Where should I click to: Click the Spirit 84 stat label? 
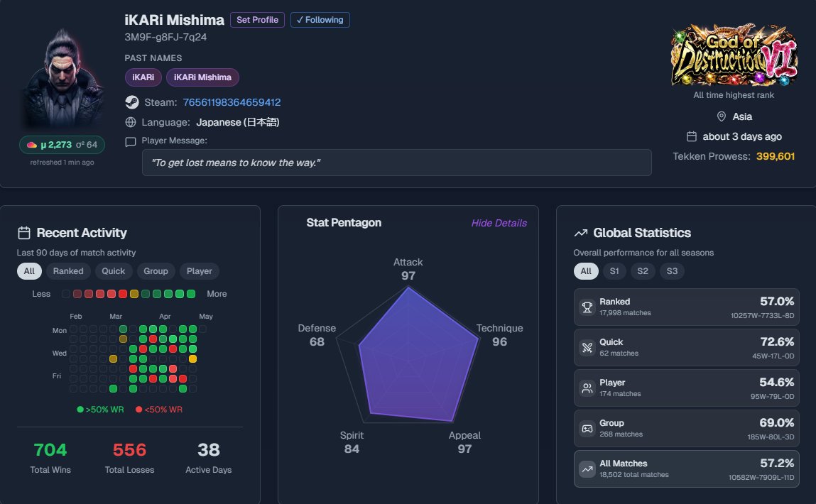coord(352,442)
